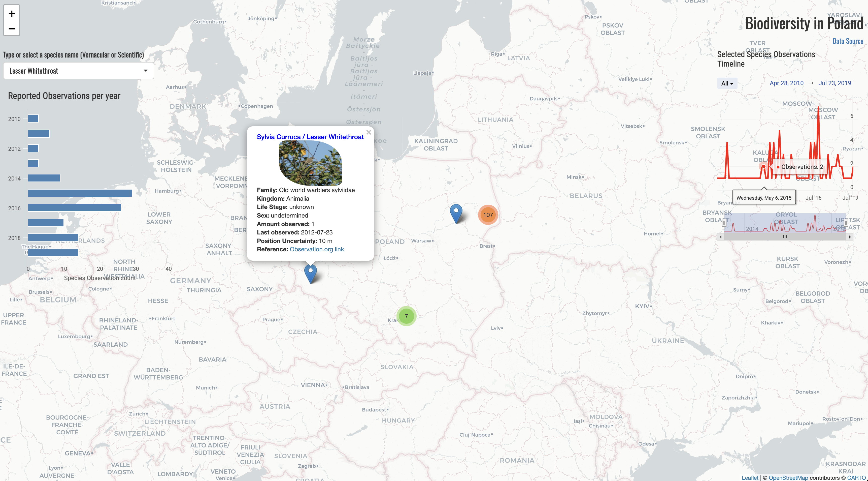Open the OpenStreetMap attribution link
868x481 pixels.
[x=788, y=478]
